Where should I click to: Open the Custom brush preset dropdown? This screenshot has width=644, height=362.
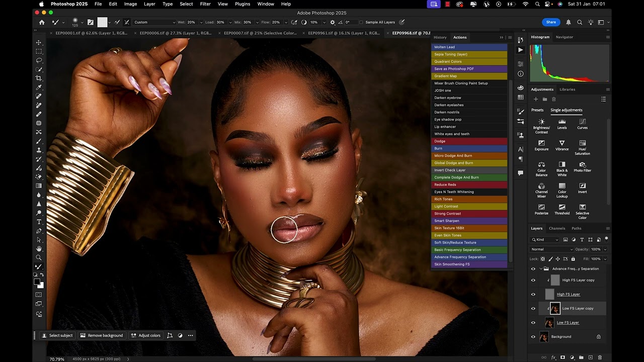(154, 22)
